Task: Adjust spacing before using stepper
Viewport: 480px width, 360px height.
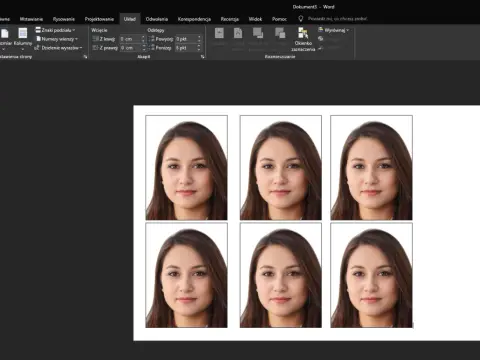Action: [199, 39]
